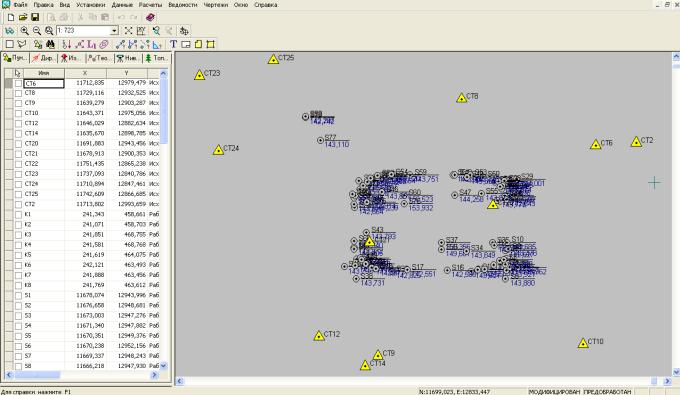Click the map view vertical scroll down arrow
The height and width of the screenshot is (395, 680).
pos(676,372)
